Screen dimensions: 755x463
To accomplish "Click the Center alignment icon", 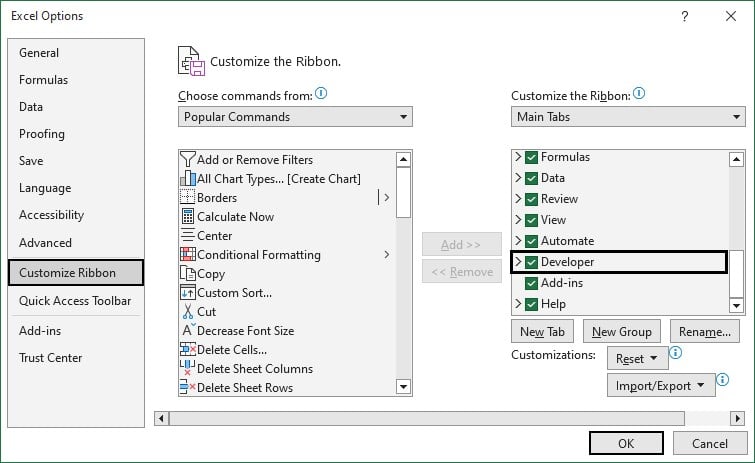I will pyautogui.click(x=187, y=235).
